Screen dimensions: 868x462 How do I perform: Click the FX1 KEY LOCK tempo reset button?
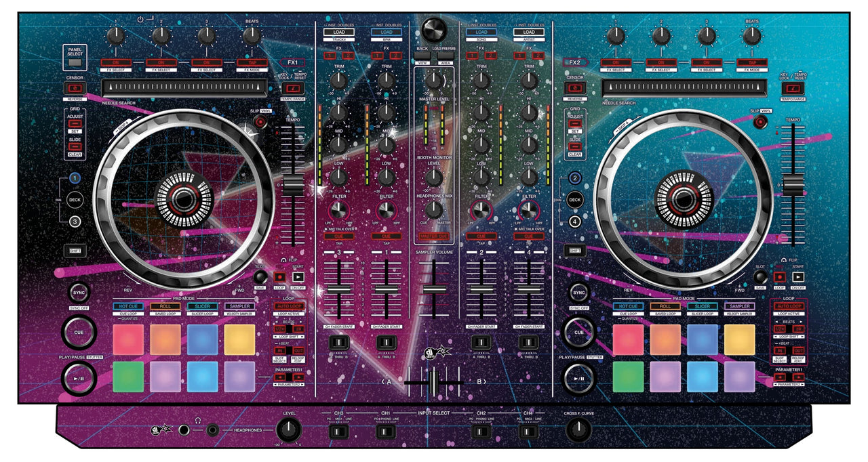(293, 88)
